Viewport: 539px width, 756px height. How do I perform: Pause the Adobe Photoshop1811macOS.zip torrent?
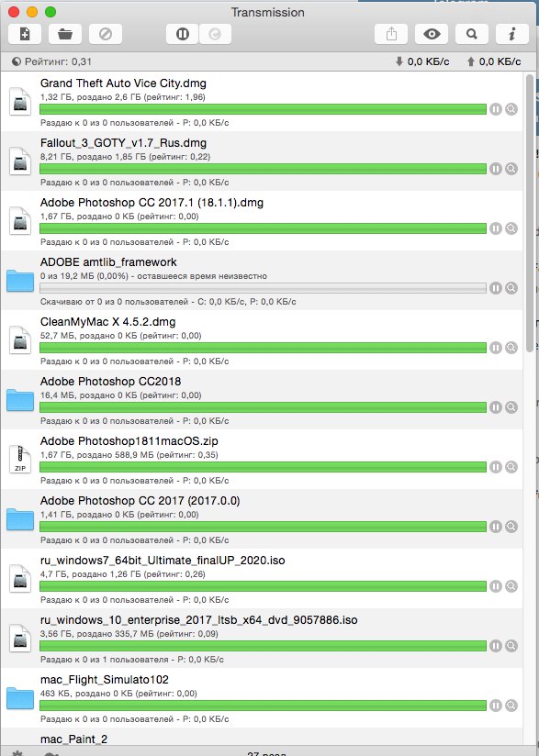point(496,467)
